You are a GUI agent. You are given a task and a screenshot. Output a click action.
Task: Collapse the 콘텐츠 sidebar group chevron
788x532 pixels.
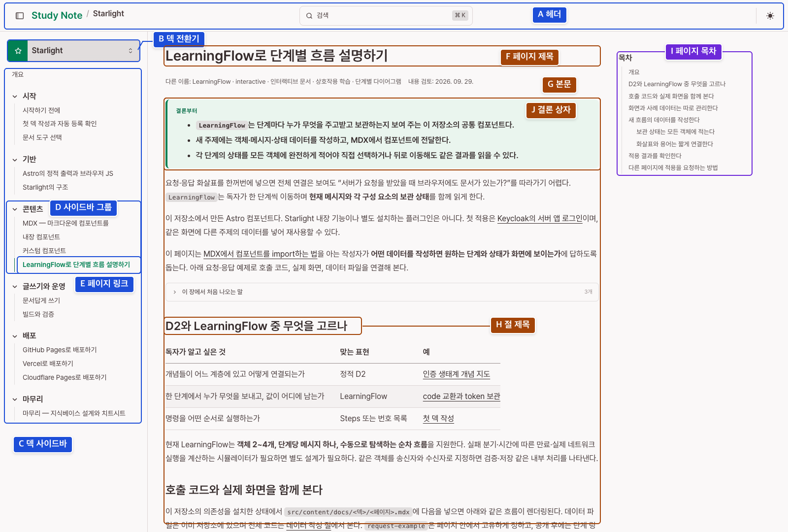(x=15, y=209)
